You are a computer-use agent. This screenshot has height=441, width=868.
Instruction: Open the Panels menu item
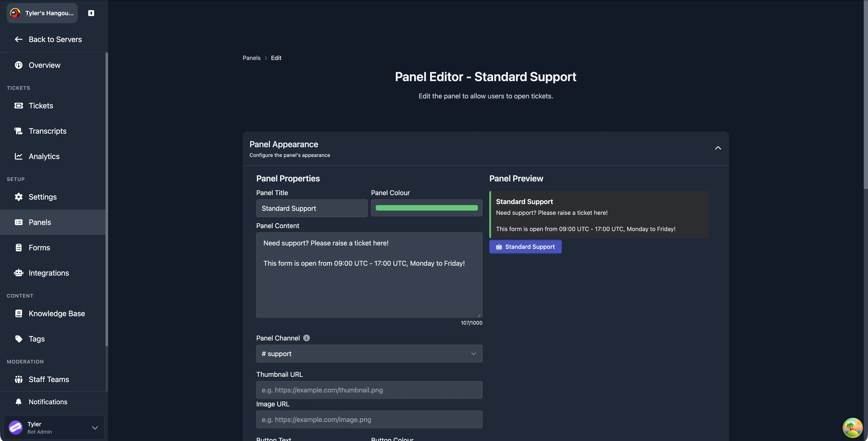53,222
